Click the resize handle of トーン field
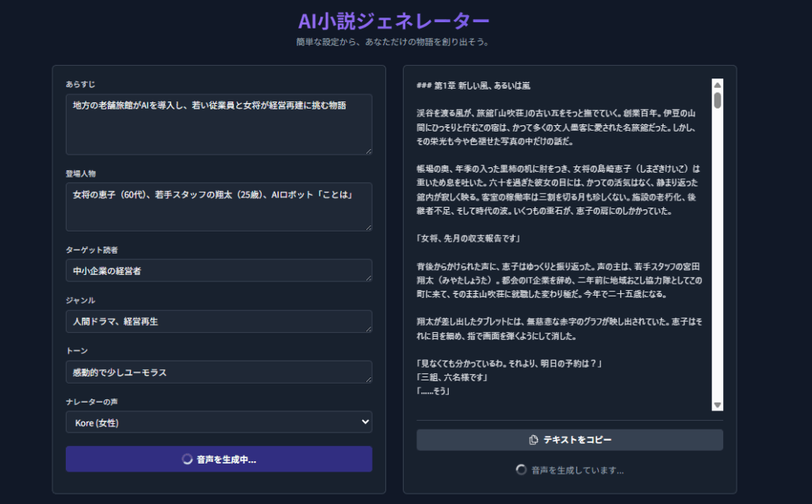 click(x=367, y=379)
